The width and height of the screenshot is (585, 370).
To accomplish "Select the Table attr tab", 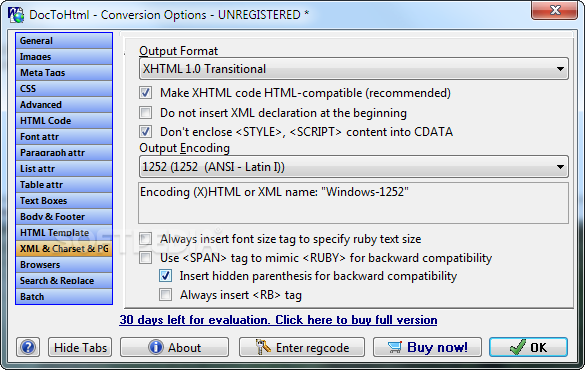I will tap(64, 185).
